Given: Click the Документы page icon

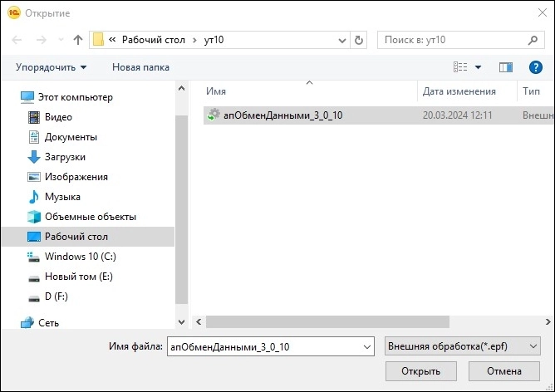Looking at the screenshot, I should tap(34, 137).
